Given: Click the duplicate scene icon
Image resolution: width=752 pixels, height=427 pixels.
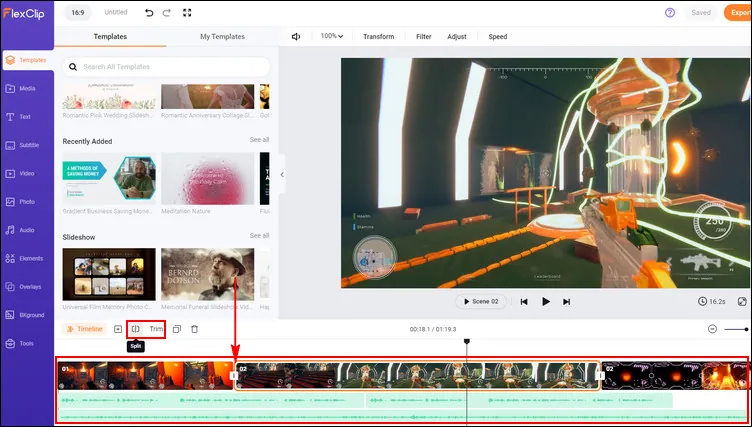Looking at the screenshot, I should pyautogui.click(x=177, y=329).
